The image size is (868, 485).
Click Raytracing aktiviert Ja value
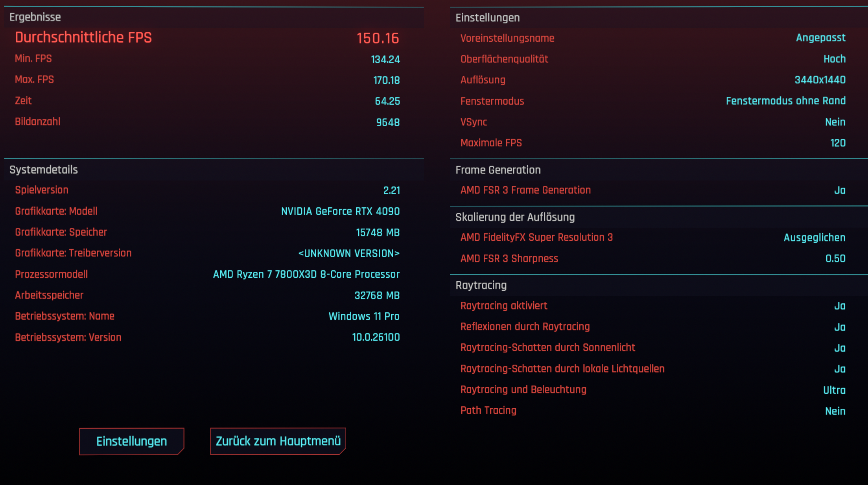pos(839,306)
